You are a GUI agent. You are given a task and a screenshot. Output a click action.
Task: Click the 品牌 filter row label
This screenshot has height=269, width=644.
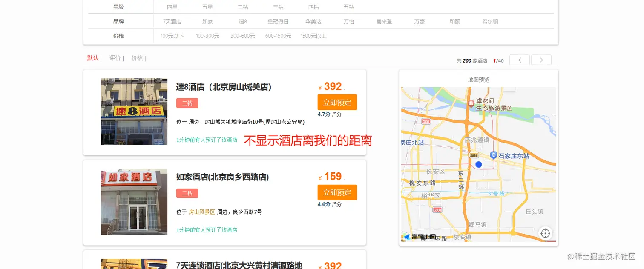[x=118, y=22]
